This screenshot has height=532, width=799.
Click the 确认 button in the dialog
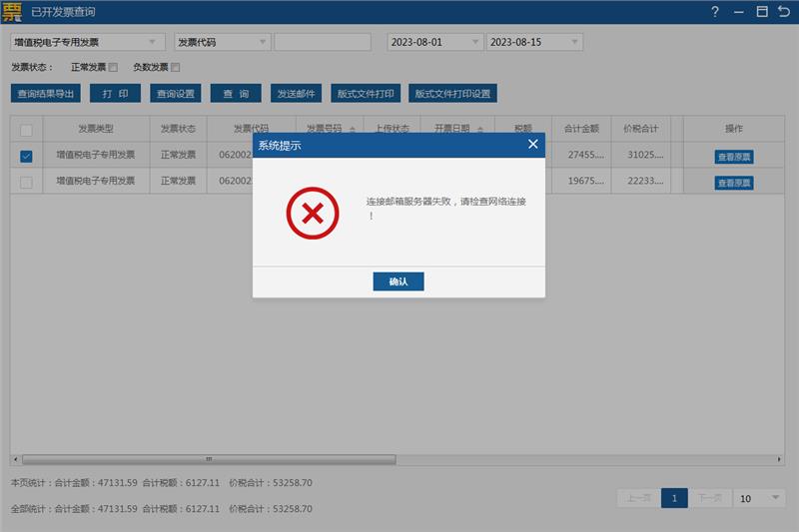tap(398, 281)
